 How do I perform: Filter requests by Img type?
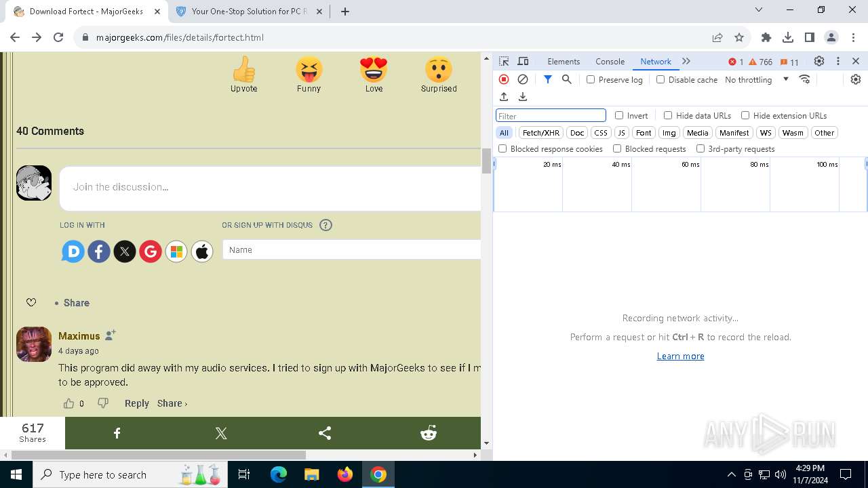(x=669, y=133)
